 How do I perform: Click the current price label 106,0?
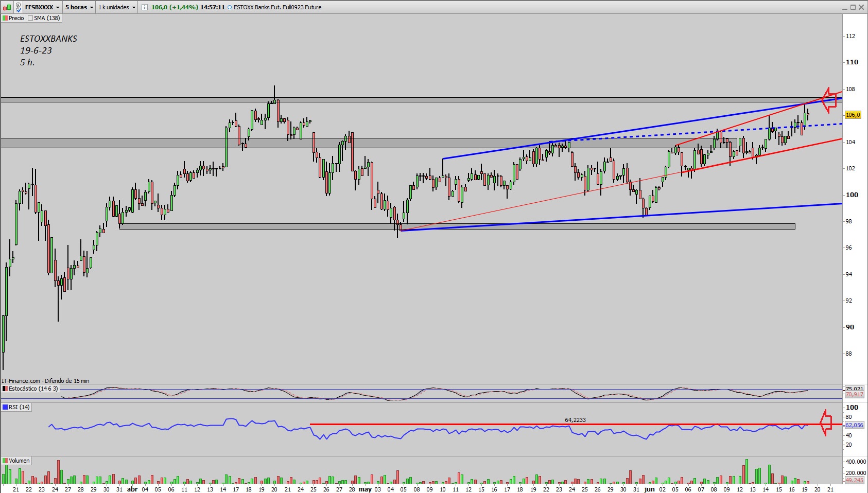tap(853, 115)
